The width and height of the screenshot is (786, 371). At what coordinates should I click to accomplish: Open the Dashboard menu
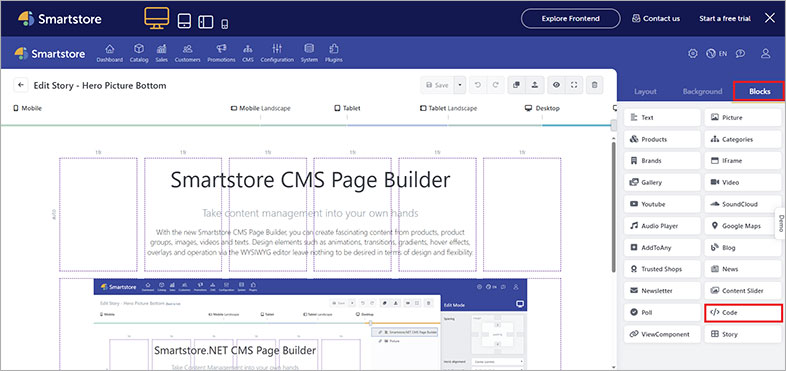click(x=109, y=53)
